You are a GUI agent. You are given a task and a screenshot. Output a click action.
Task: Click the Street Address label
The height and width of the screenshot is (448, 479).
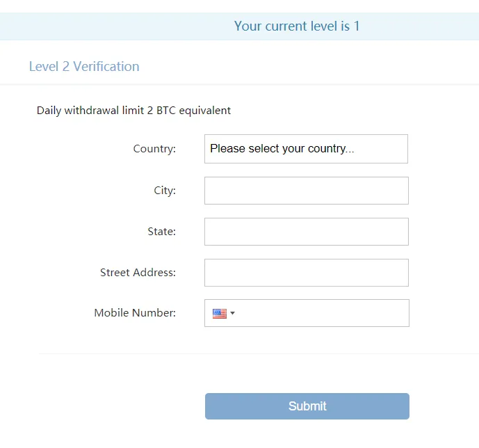click(x=138, y=273)
